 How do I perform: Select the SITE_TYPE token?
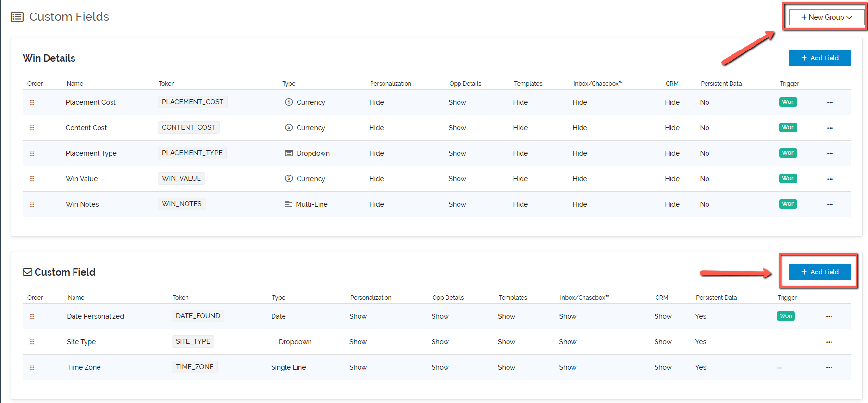click(193, 341)
